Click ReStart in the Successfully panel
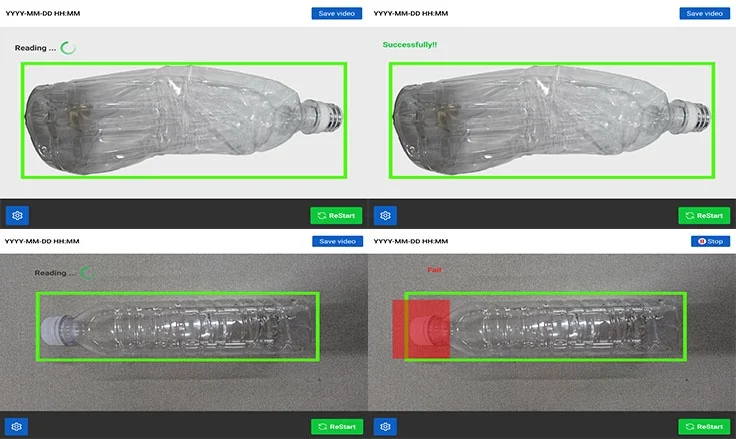The image size is (736, 439). tap(704, 215)
